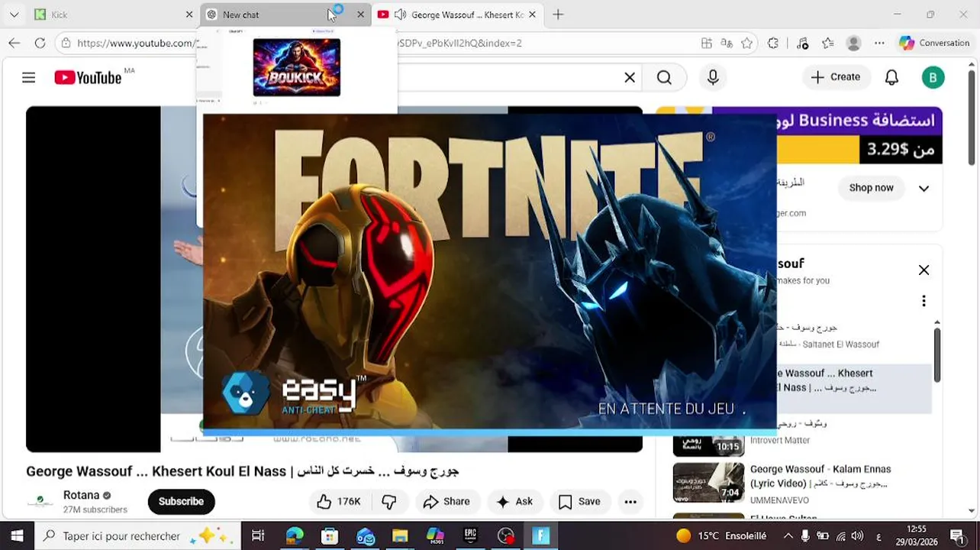Click the YouTube logo home link

[x=88, y=77]
